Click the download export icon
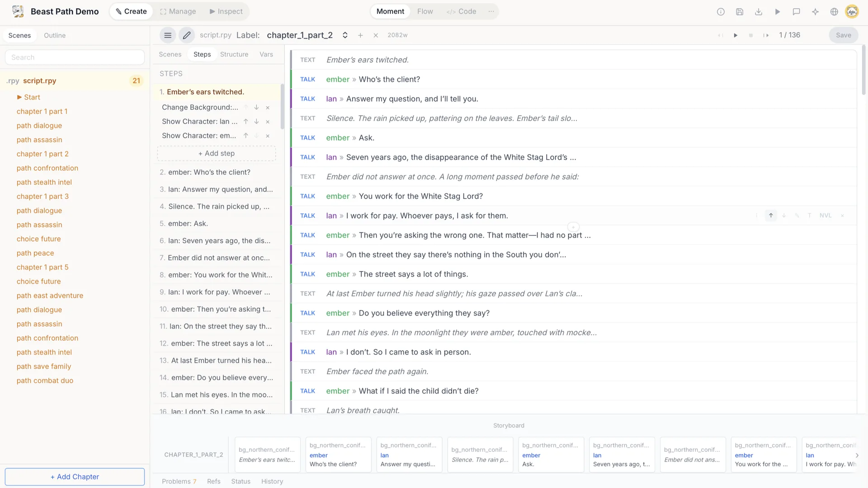868x488 pixels. point(759,12)
